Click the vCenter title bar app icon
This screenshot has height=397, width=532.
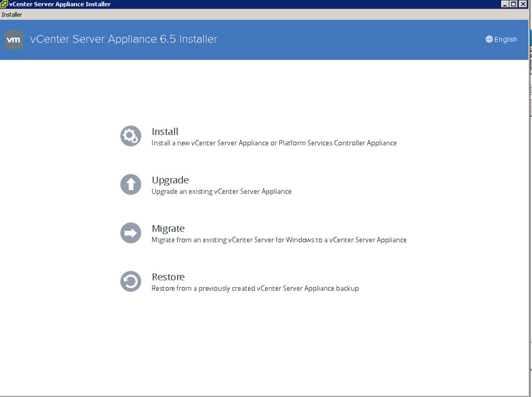tap(4, 4)
